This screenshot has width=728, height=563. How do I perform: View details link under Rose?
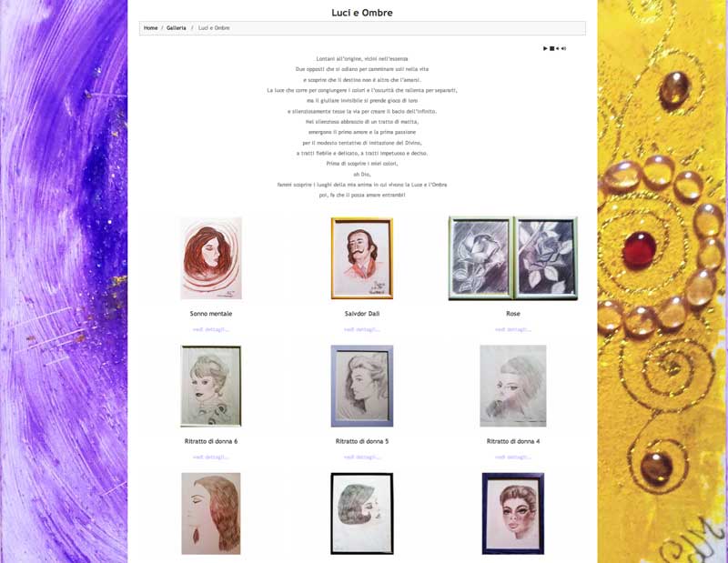tap(513, 329)
